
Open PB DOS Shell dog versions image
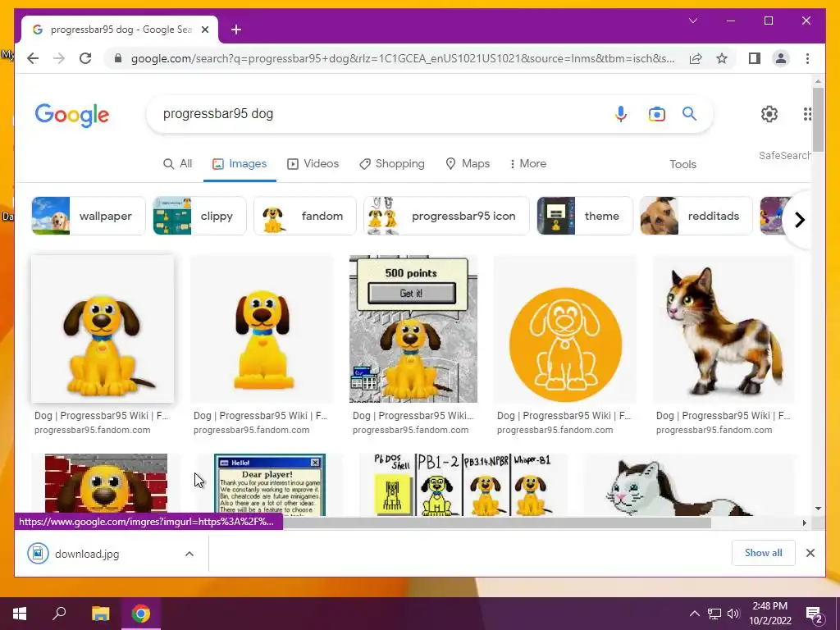(x=463, y=484)
